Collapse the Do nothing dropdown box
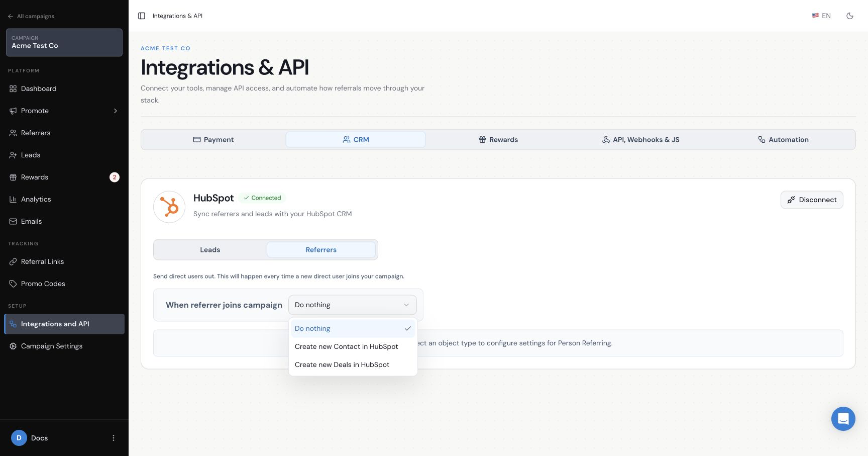Screen dimensions: 868x456 (x=353, y=305)
